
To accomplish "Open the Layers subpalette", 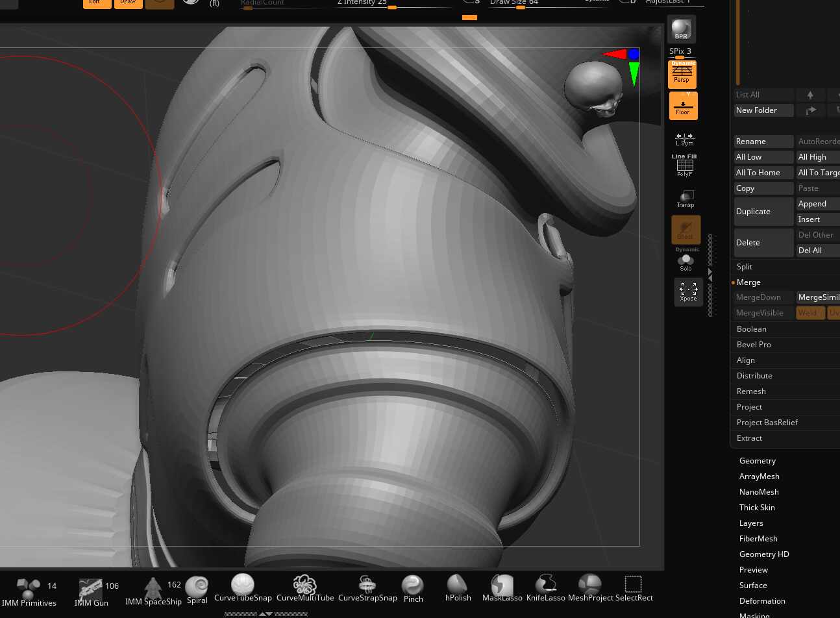I will point(751,523).
